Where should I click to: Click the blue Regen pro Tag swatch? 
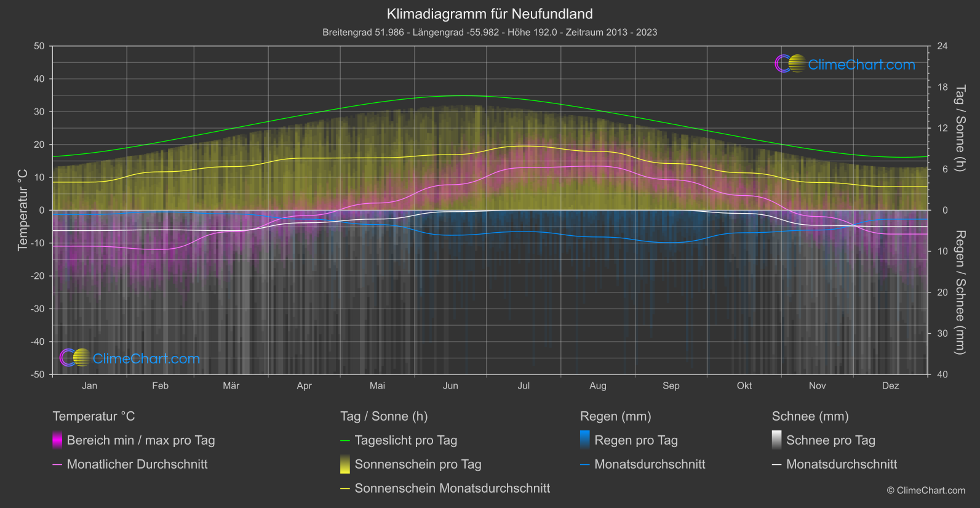pos(585,440)
